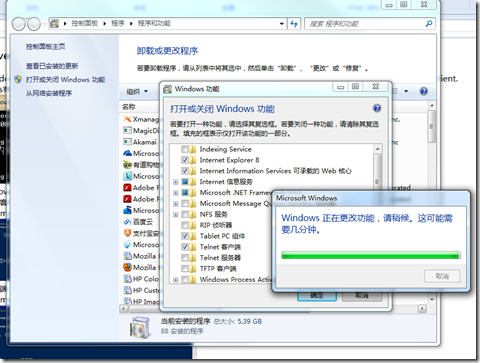Toggle the Internet 信息服务 checkbox
Image resolution: width=480 pixels, height=363 pixels.
(x=185, y=182)
